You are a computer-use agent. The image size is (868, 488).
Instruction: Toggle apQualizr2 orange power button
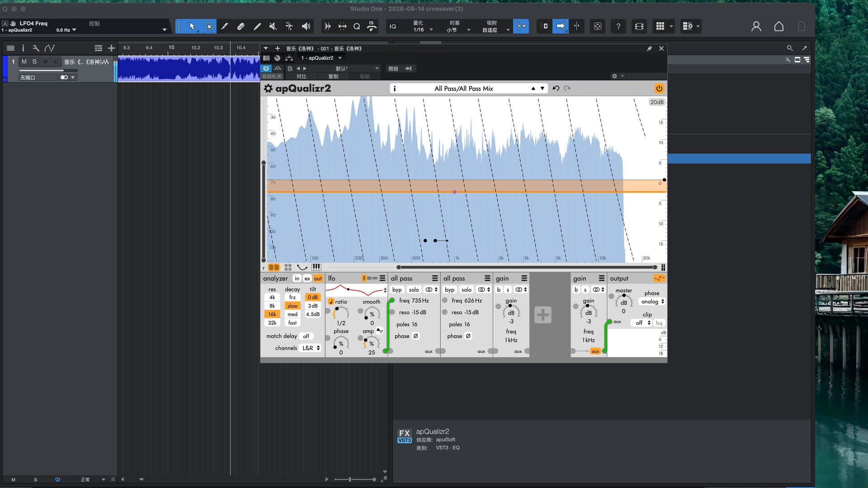pyautogui.click(x=659, y=89)
